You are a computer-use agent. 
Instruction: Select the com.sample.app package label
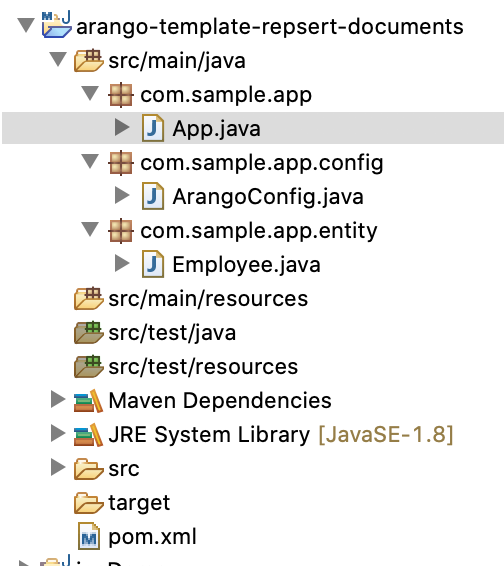click(x=226, y=95)
